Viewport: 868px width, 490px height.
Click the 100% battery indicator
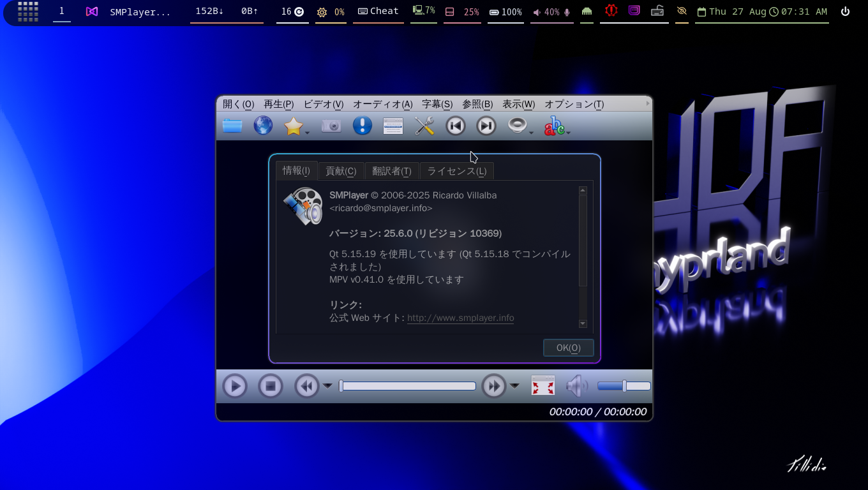click(x=505, y=12)
